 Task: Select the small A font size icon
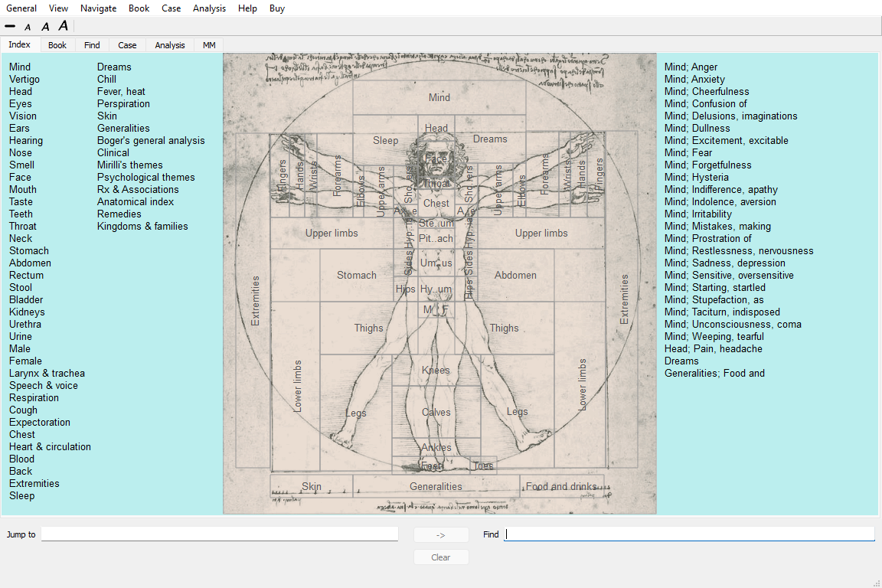click(28, 27)
